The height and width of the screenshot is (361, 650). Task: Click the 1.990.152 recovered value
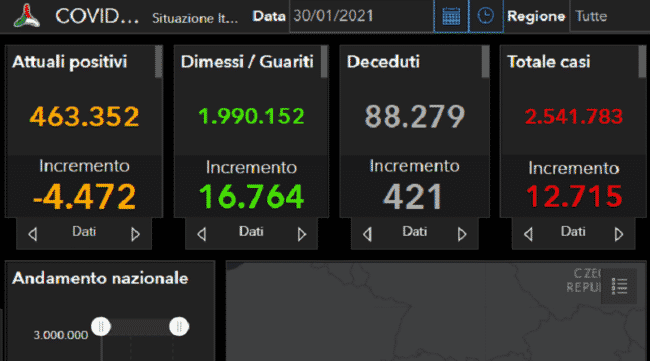coord(251,116)
